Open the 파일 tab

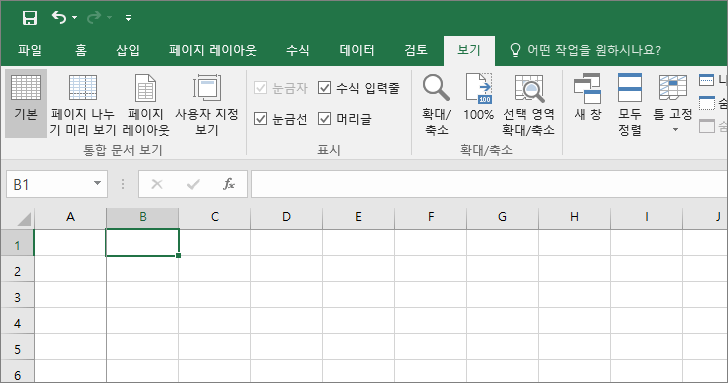point(30,50)
